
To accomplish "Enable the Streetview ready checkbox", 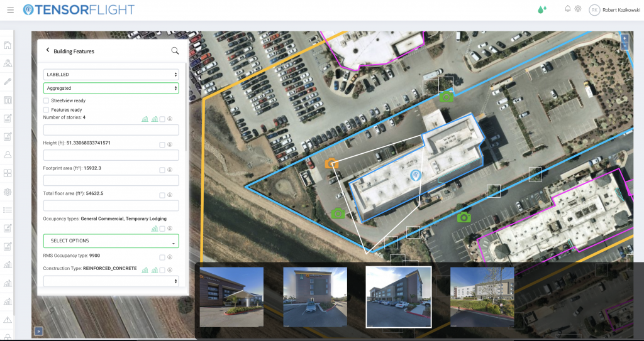I will point(46,100).
